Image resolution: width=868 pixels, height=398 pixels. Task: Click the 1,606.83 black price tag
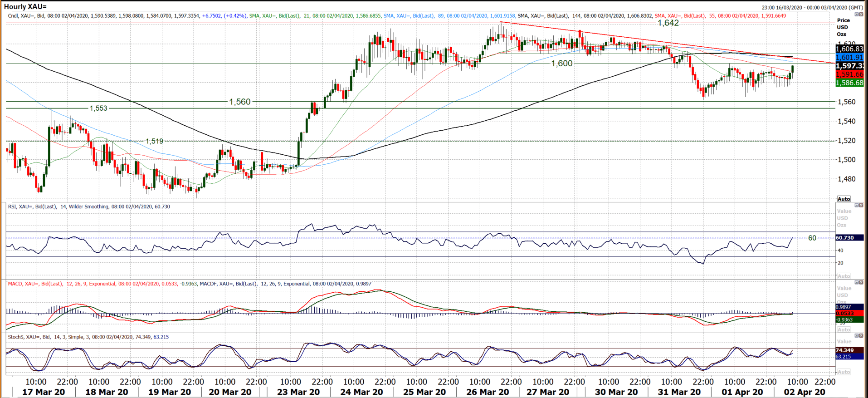coord(849,49)
